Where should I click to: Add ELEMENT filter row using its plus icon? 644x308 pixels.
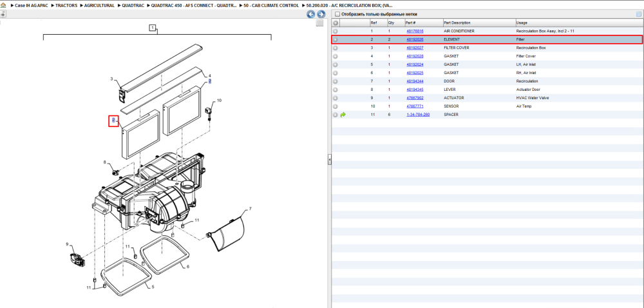pyautogui.click(x=336, y=39)
